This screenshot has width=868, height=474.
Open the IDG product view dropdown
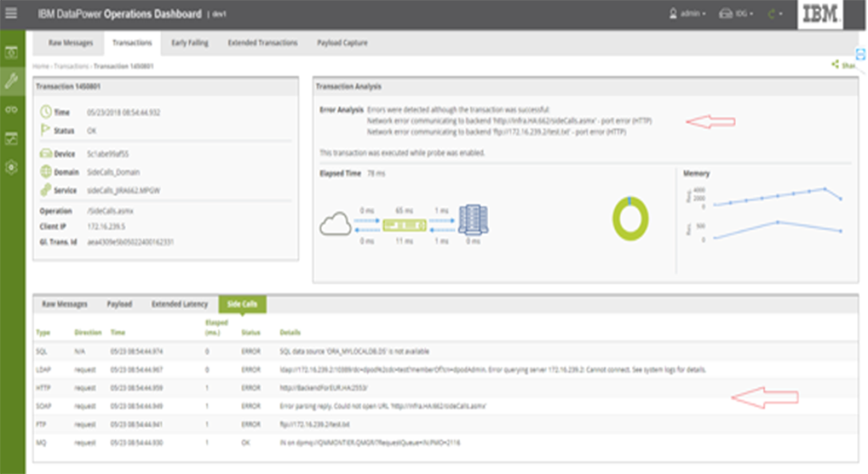736,14
